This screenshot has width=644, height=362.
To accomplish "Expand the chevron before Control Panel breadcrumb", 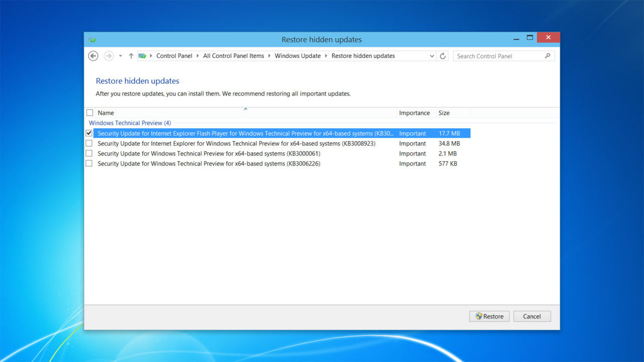I will 151,56.
